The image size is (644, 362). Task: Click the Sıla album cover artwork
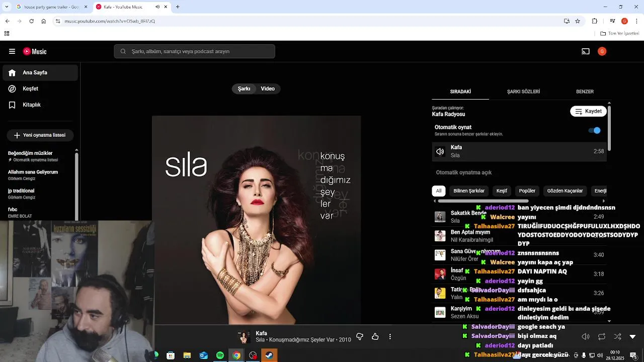coord(256,220)
